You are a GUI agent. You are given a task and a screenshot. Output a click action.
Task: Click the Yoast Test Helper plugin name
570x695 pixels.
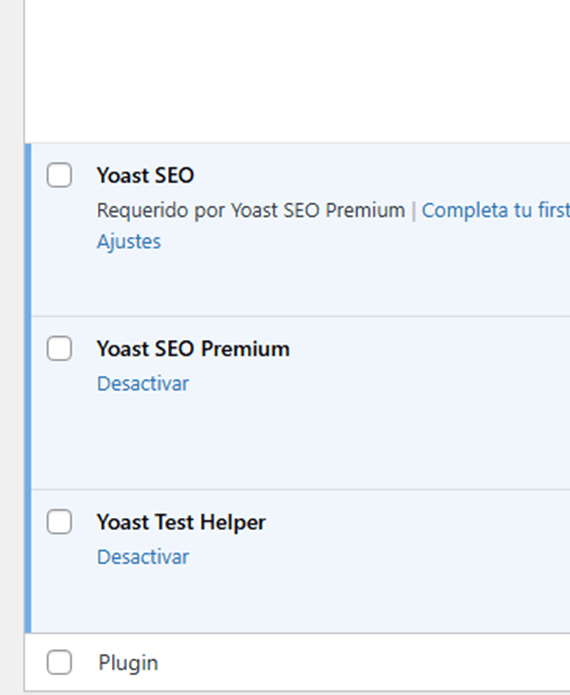181,522
